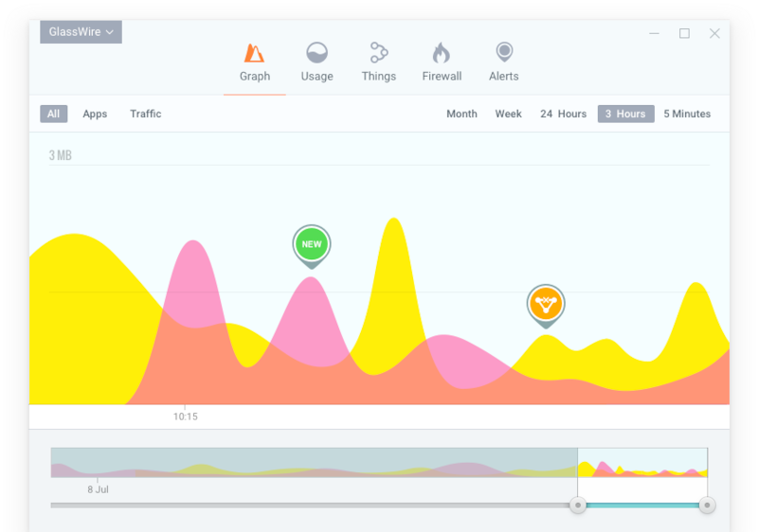Viewport: 758px width, 532px height.
Task: Click the timeline overview mini graph
Action: [313, 463]
